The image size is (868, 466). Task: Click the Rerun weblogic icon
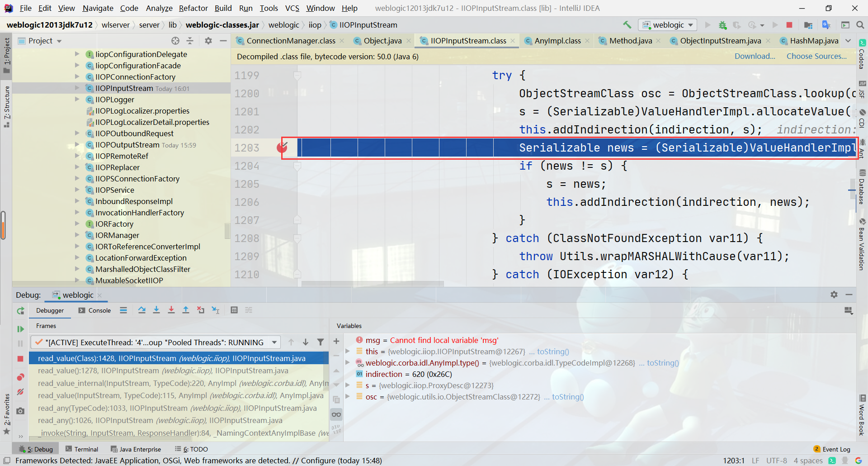(x=20, y=311)
